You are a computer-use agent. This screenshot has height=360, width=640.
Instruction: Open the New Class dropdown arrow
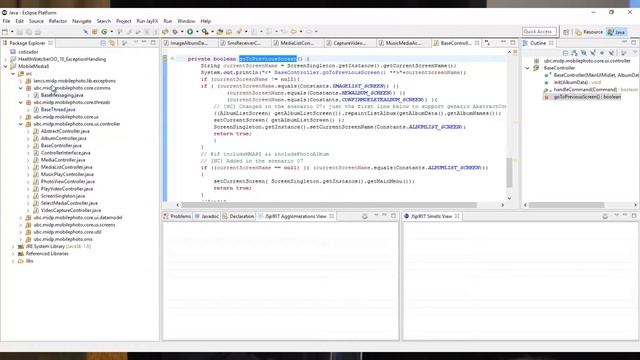pyautogui.click(x=111, y=31)
